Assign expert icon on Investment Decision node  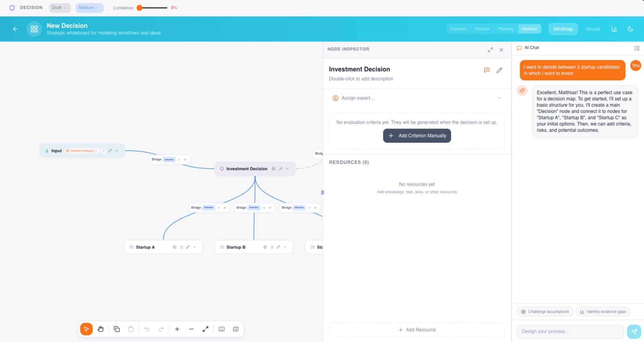tap(273, 169)
